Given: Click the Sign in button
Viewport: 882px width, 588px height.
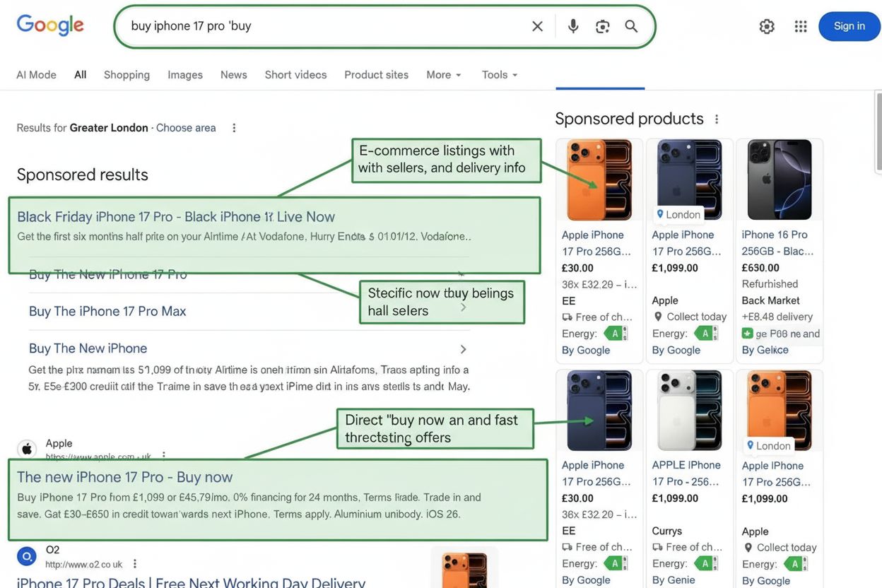Looking at the screenshot, I should click(849, 25).
